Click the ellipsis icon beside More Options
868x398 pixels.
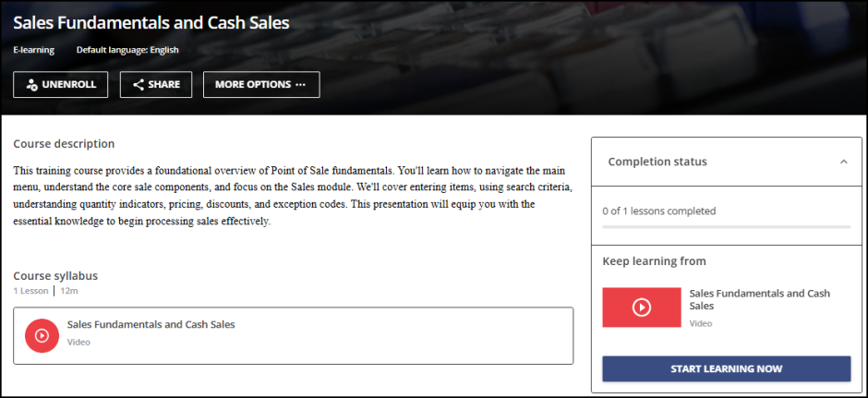[x=300, y=85]
